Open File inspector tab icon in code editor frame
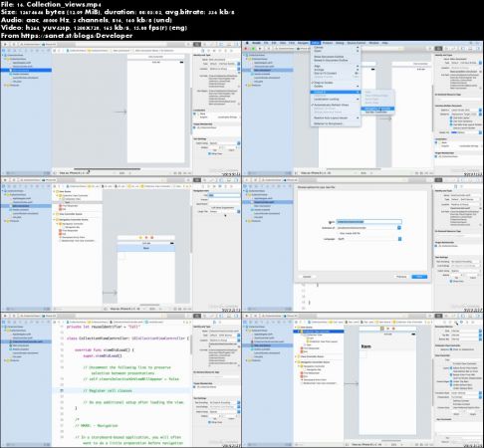 pyautogui.click(x=214, y=322)
